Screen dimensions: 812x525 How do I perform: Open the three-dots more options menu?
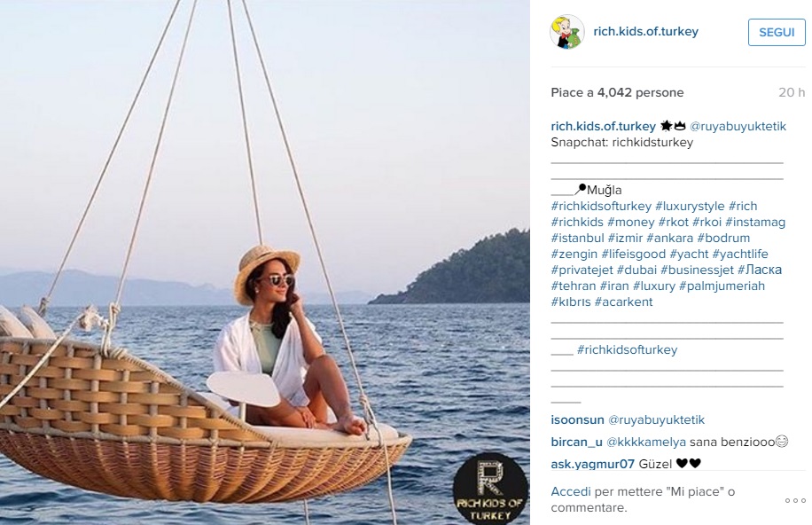tap(795, 501)
